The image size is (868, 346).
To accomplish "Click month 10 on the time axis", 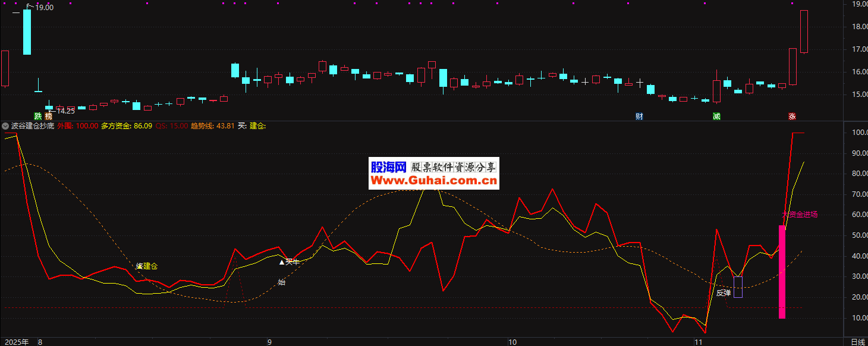I will pyautogui.click(x=512, y=342).
